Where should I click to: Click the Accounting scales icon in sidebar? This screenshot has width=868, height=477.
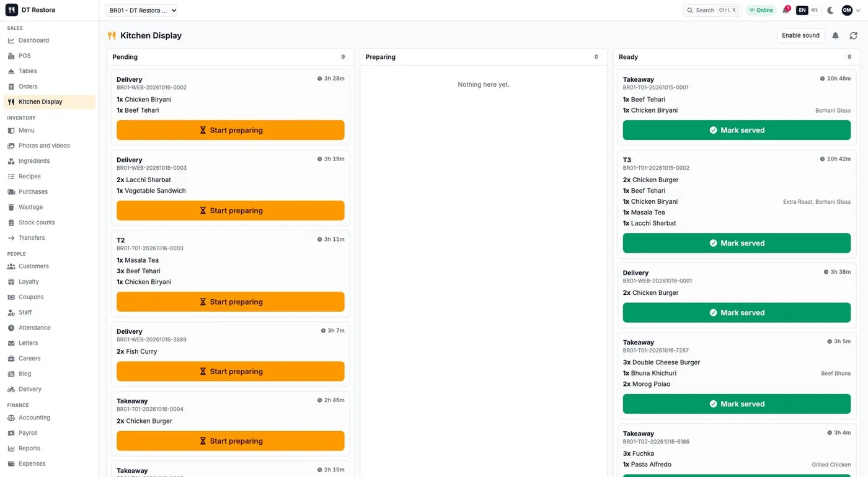[11, 418]
